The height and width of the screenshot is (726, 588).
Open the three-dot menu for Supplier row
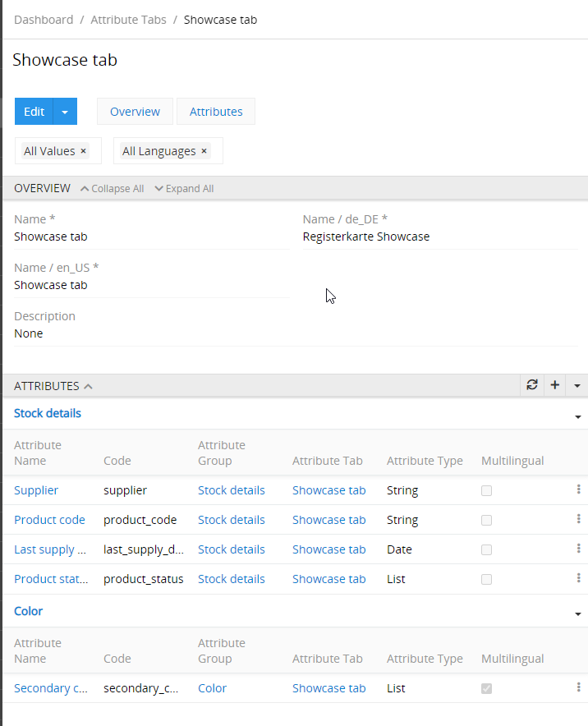point(578,489)
